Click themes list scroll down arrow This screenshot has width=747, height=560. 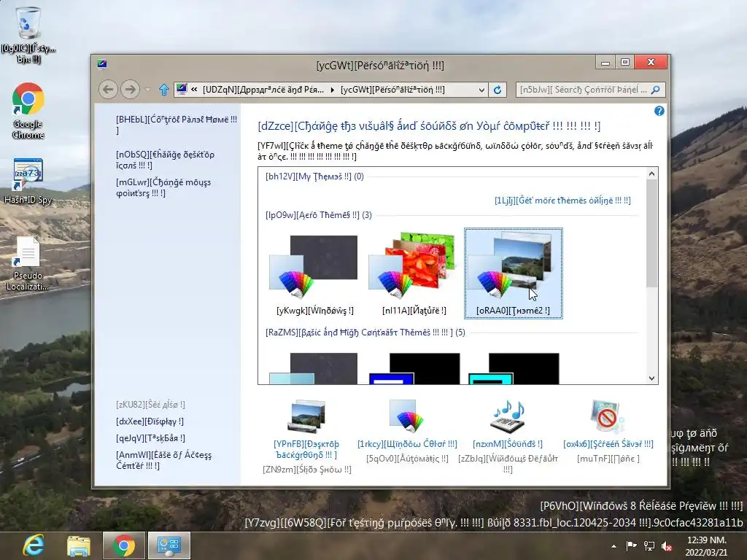coord(651,378)
